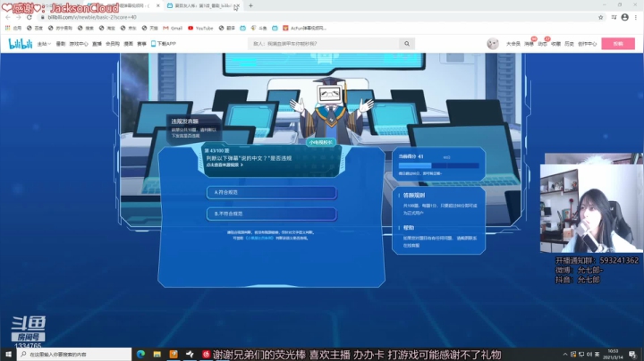The image size is (644, 361).
Task: Open 历史 watch history
Action: pyautogui.click(x=569, y=44)
